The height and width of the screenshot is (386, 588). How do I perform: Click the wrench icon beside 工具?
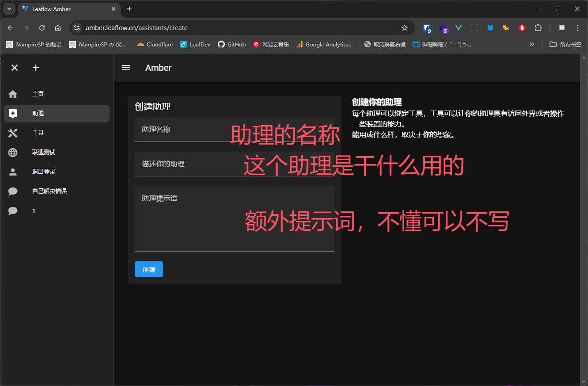[x=13, y=133]
